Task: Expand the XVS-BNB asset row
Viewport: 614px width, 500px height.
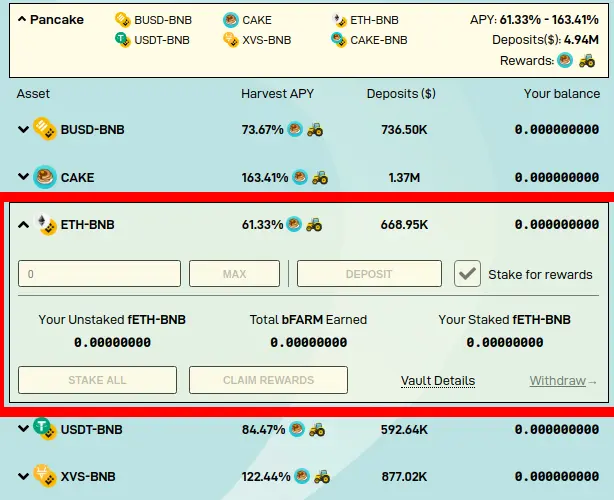Action: tap(23, 477)
